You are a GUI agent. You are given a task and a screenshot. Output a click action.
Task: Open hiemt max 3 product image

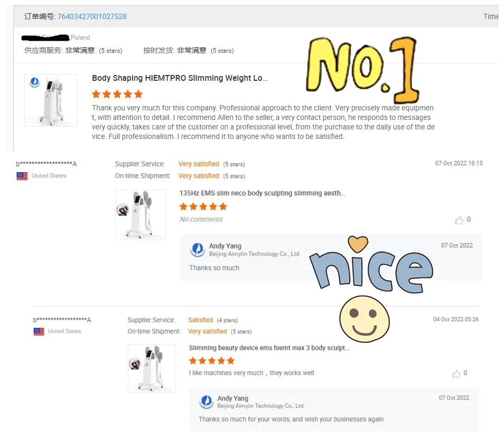[x=152, y=368]
